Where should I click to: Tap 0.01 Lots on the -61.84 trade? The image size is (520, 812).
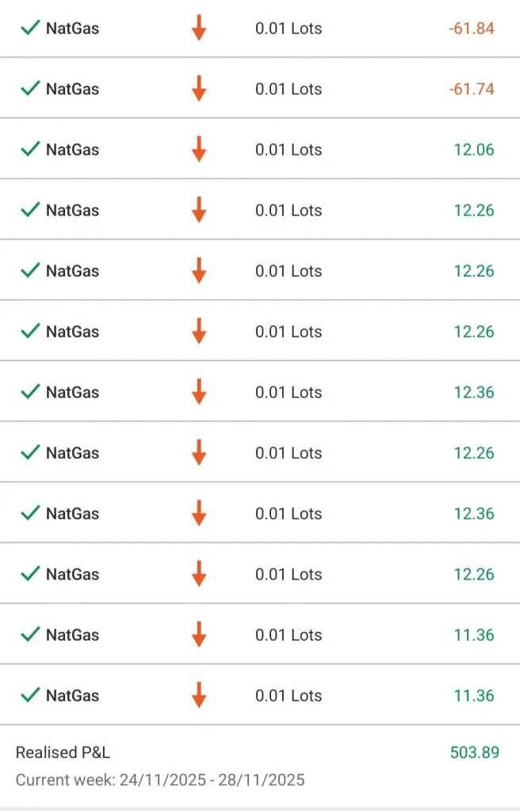click(x=289, y=29)
